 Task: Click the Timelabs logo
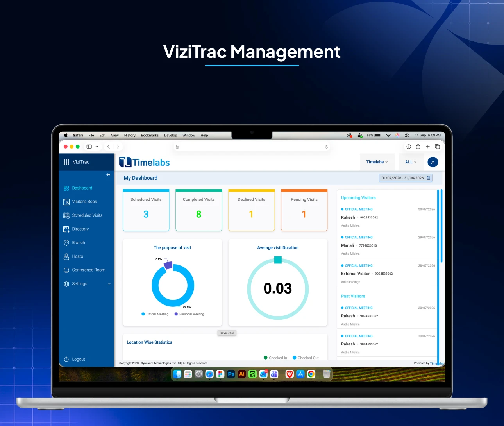pos(144,162)
